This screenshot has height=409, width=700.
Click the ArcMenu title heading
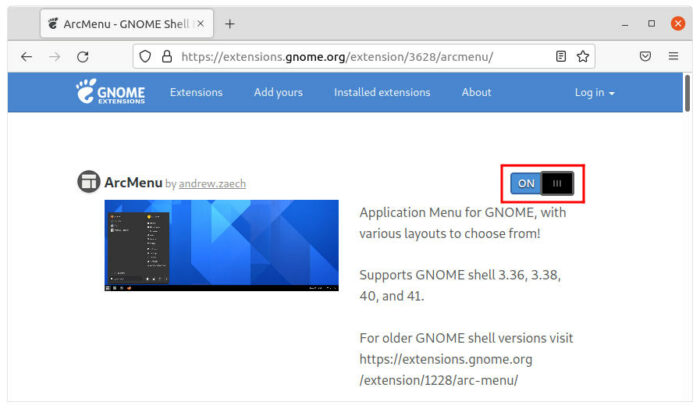click(x=133, y=183)
